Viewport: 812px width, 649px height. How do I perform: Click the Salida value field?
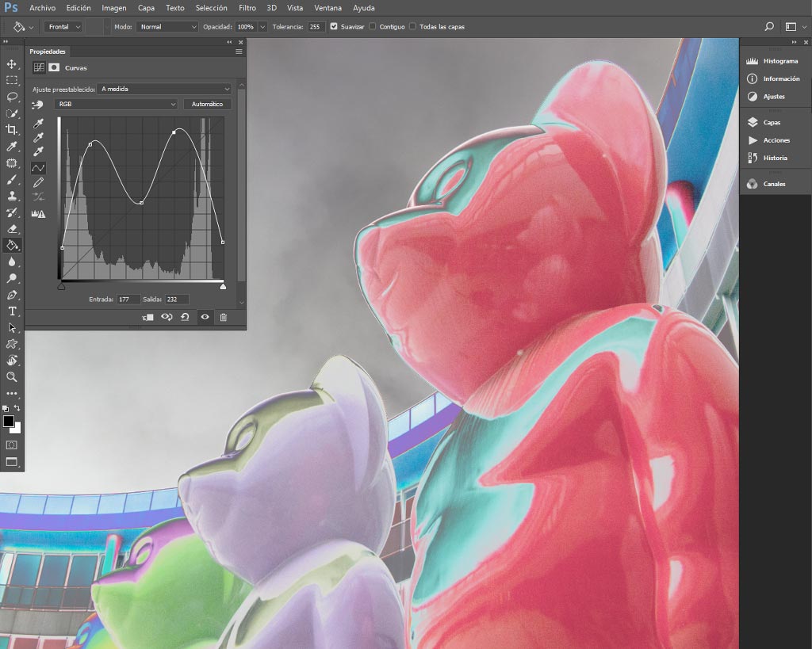pos(177,299)
